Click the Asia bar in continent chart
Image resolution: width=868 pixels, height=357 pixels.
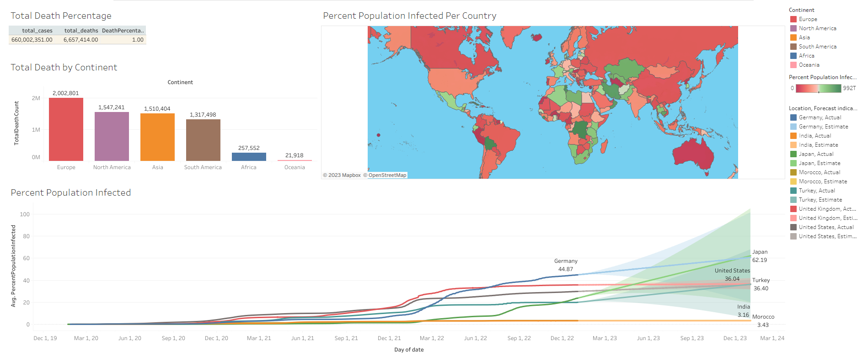pos(157,137)
